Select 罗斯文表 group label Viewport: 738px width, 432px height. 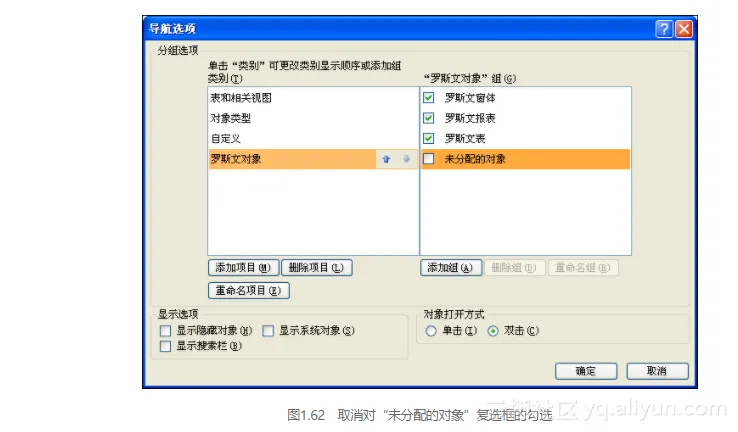465,138
